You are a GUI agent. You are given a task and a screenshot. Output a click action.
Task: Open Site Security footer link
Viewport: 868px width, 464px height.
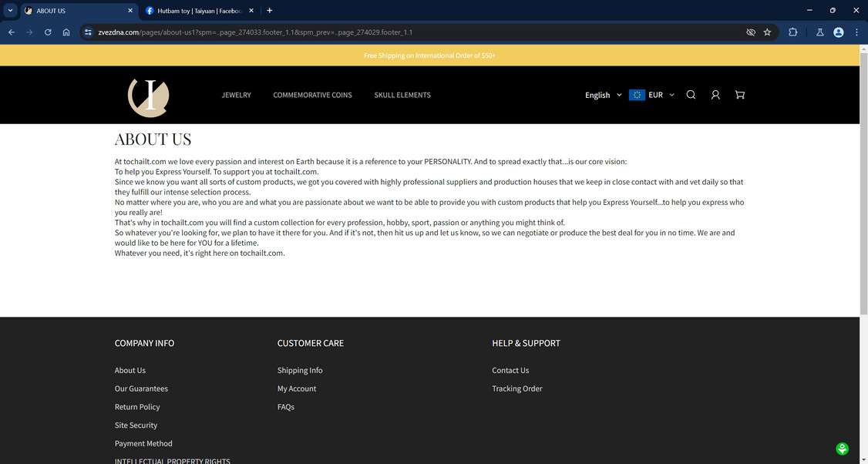136,425
